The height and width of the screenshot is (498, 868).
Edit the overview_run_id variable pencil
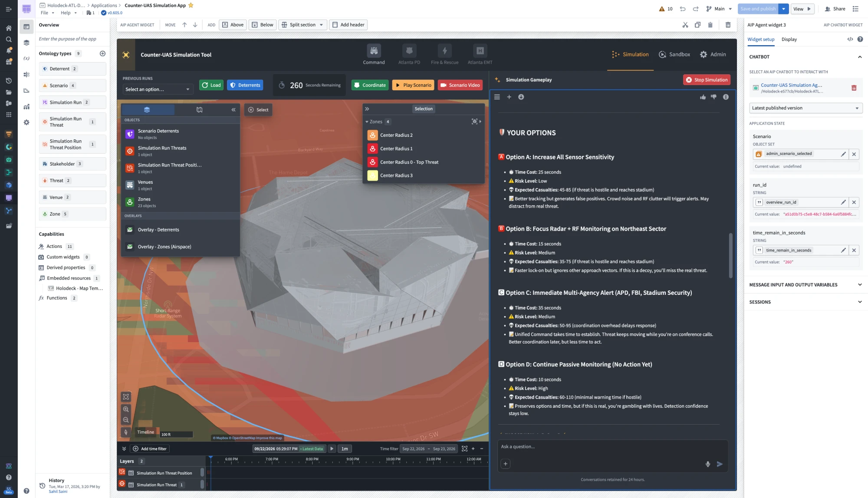click(x=843, y=202)
